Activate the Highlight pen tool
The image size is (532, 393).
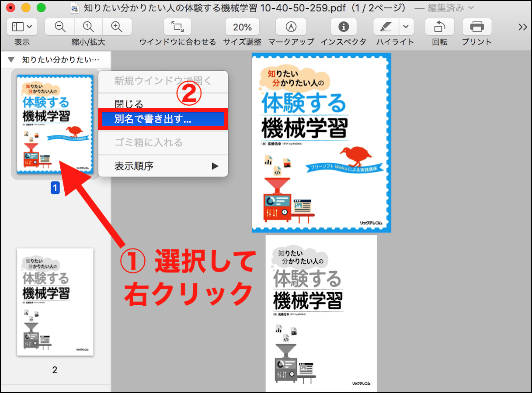pos(385,27)
